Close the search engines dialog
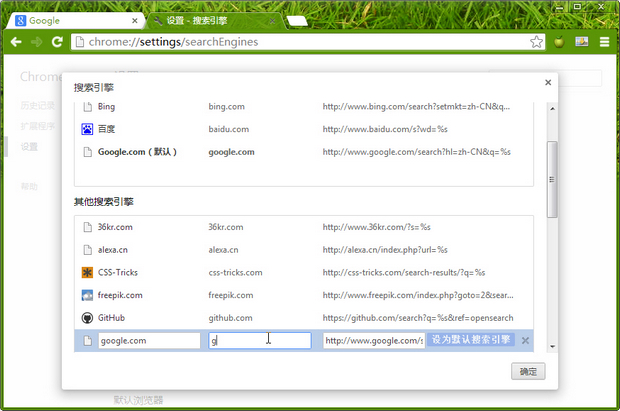 548,82
